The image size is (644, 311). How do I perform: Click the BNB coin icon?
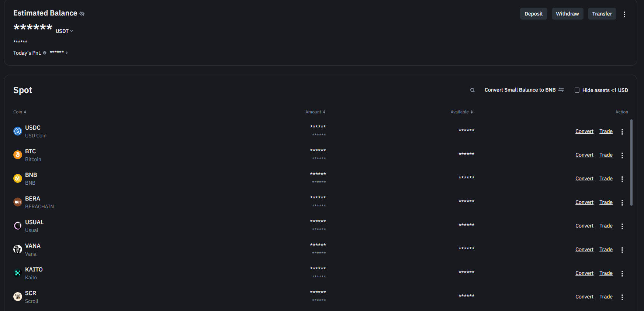click(18, 178)
